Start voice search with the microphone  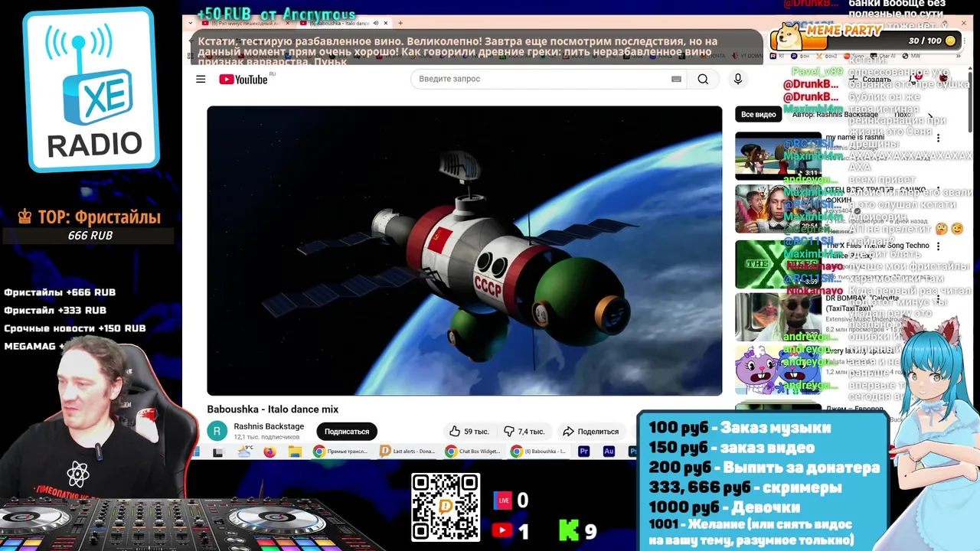[x=738, y=79]
